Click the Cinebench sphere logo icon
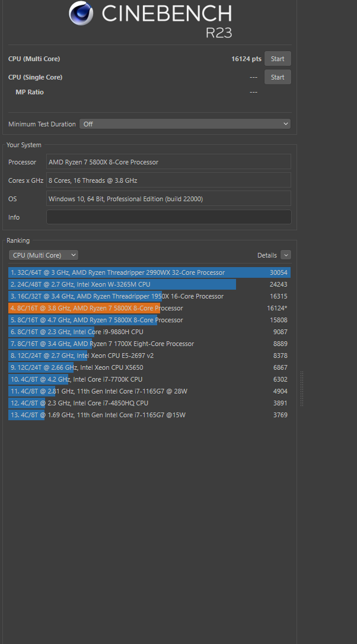Viewport: 357px width, 644px height. (x=81, y=13)
